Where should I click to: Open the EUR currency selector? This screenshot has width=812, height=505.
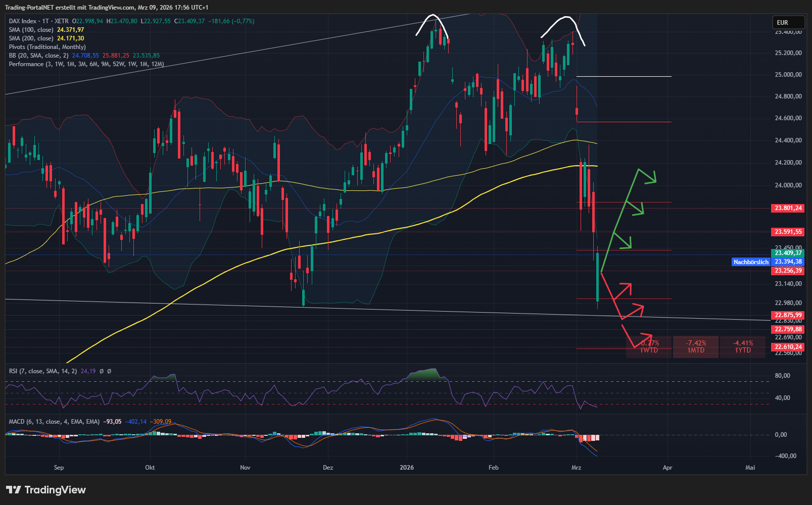pos(787,22)
